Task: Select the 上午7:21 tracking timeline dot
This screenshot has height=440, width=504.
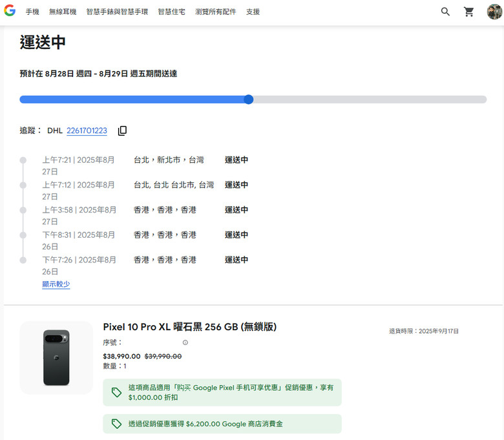Action: (23, 160)
